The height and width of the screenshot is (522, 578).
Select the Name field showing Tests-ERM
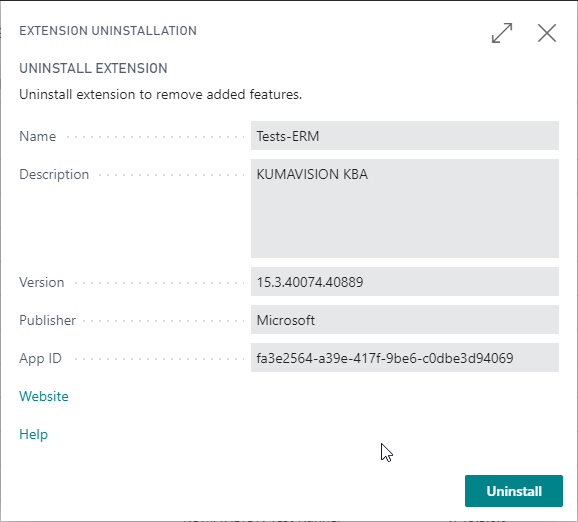click(405, 136)
